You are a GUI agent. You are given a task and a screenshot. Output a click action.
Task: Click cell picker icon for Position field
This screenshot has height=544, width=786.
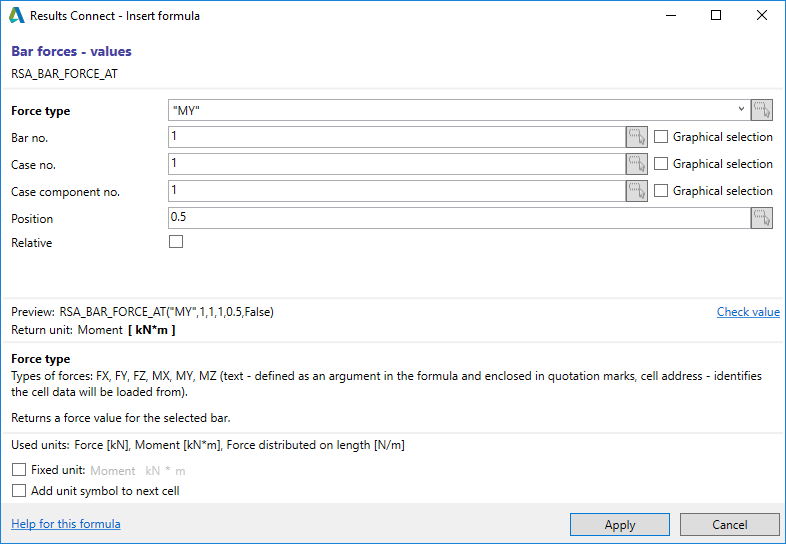click(763, 218)
